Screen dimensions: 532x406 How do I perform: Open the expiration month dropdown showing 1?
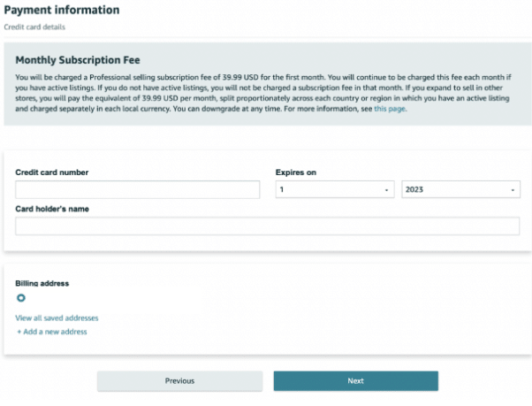[x=335, y=189]
